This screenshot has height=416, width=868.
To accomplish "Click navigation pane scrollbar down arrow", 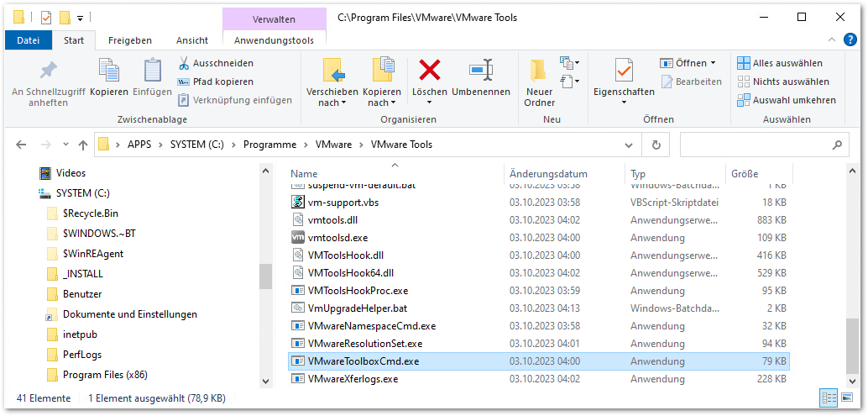I will [x=266, y=381].
